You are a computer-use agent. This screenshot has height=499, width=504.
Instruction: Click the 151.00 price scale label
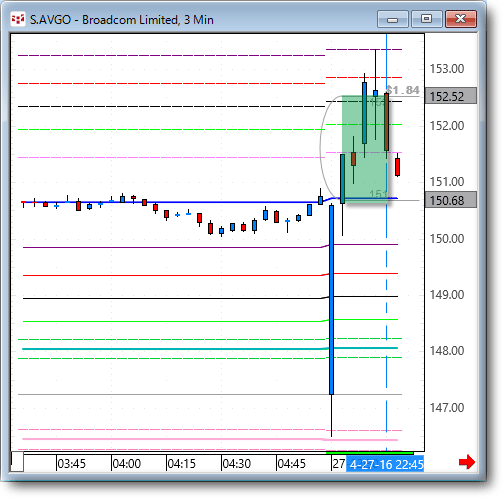[447, 182]
